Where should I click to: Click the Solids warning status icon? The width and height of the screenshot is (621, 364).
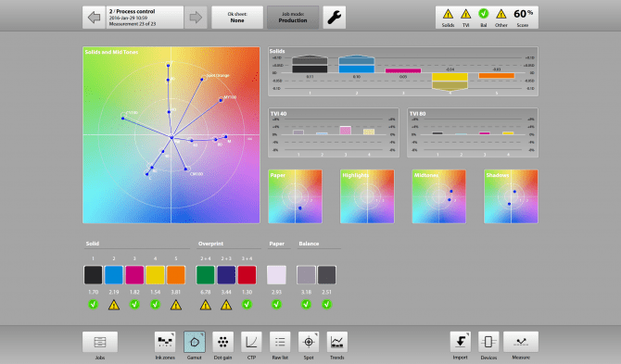[448, 14]
